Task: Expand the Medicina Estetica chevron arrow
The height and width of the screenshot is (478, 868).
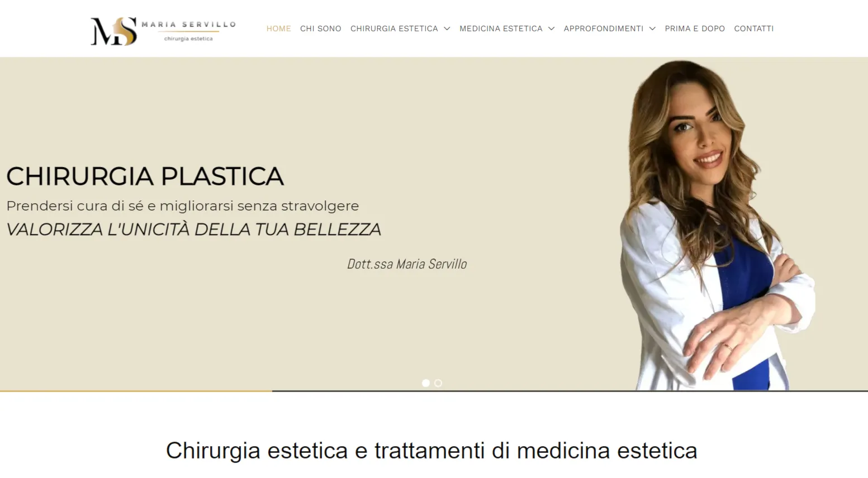Action: click(x=551, y=28)
